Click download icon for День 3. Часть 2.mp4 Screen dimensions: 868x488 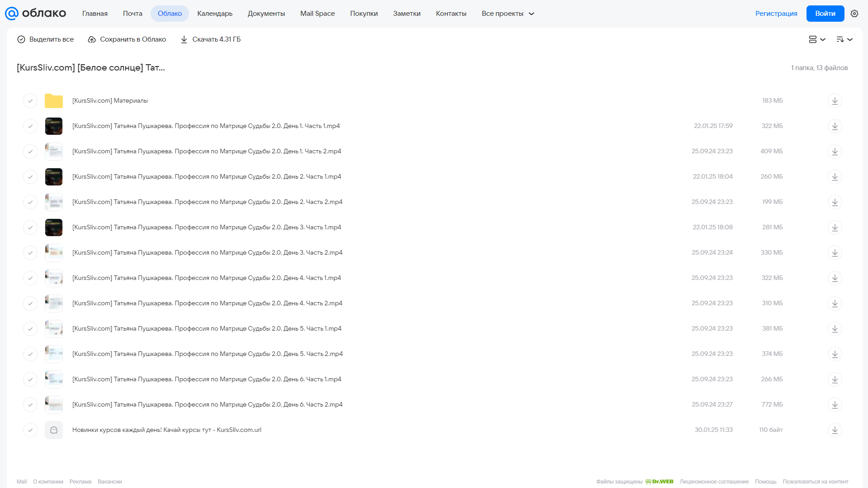(x=835, y=253)
